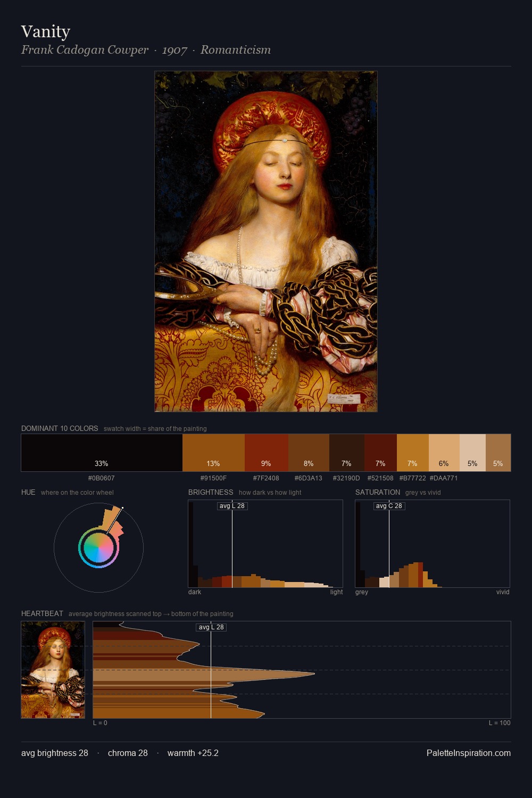This screenshot has height=798, width=532.
Task: Select the hex label #6D3A13
Action: 309,478
